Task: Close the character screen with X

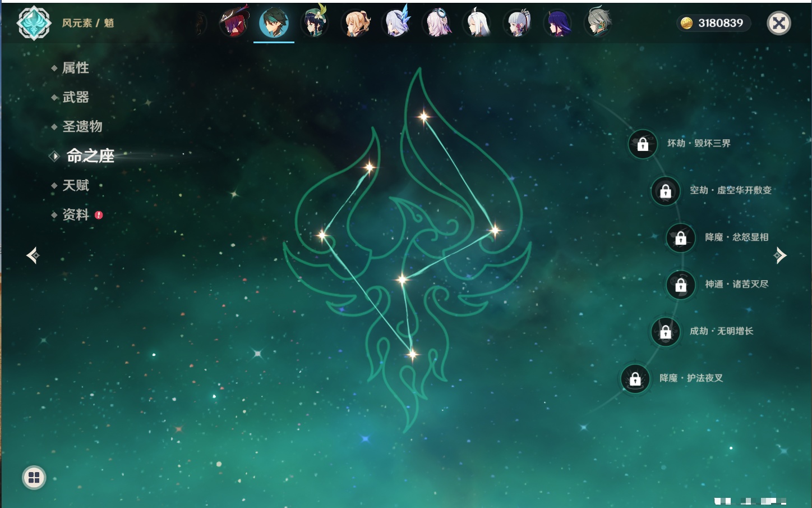Action: pos(778,23)
